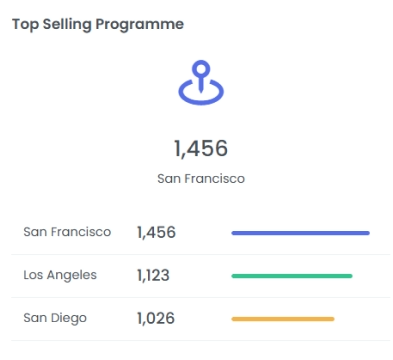Click the orange San Diego progress bar
The image size is (393, 360).
tap(283, 319)
